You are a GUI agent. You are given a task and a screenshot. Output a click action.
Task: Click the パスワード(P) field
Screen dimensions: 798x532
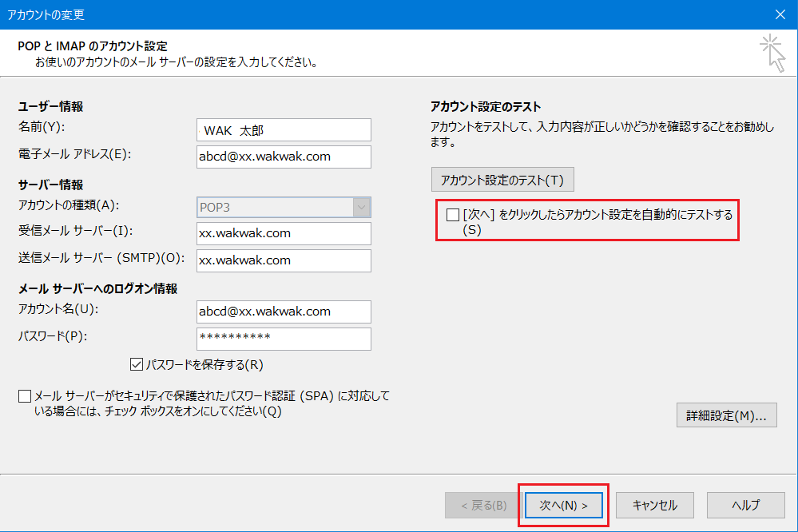pyautogui.click(x=284, y=339)
